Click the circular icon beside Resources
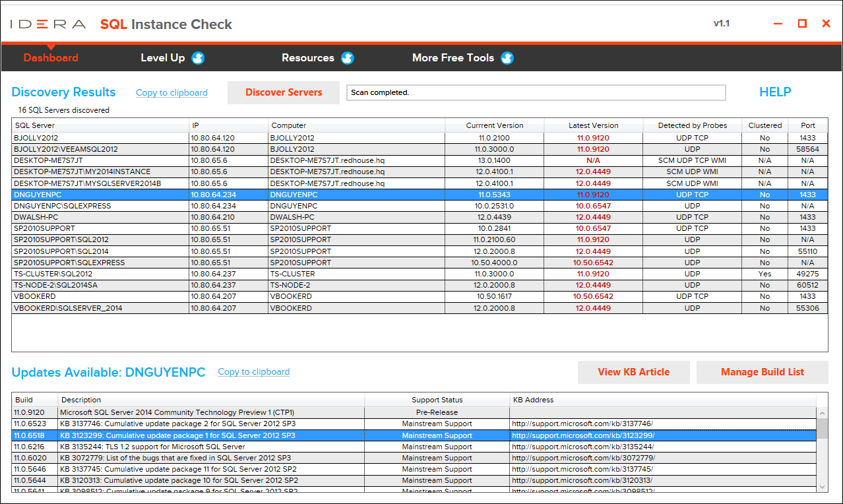843x504 pixels. pos(348,57)
